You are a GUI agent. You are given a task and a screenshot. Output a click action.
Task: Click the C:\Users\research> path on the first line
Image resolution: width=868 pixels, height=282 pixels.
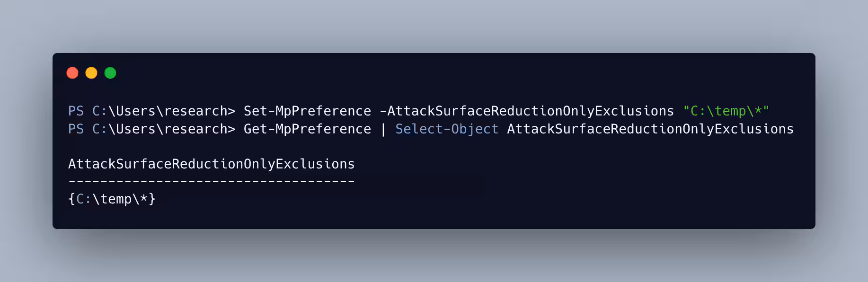point(164,111)
